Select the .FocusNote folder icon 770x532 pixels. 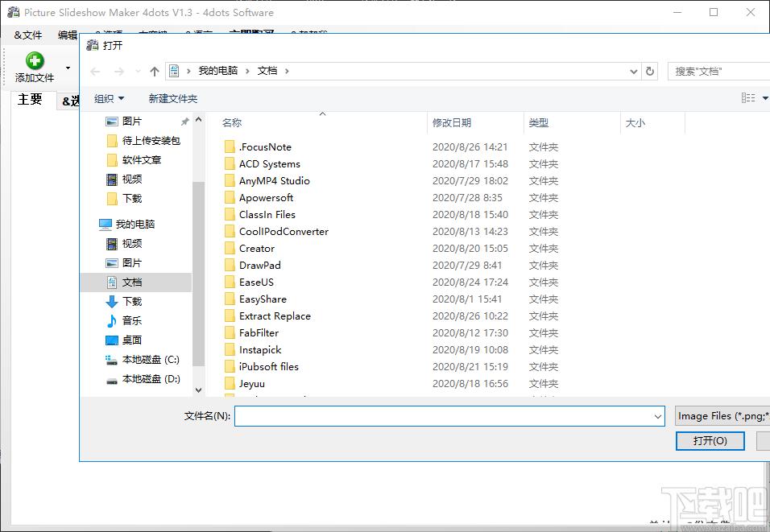230,146
